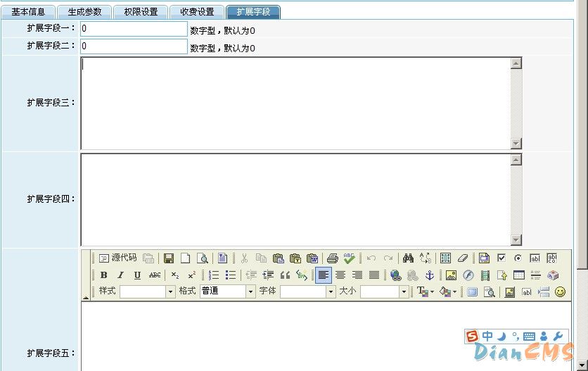Open the 样式 style dropdown

coord(147,291)
